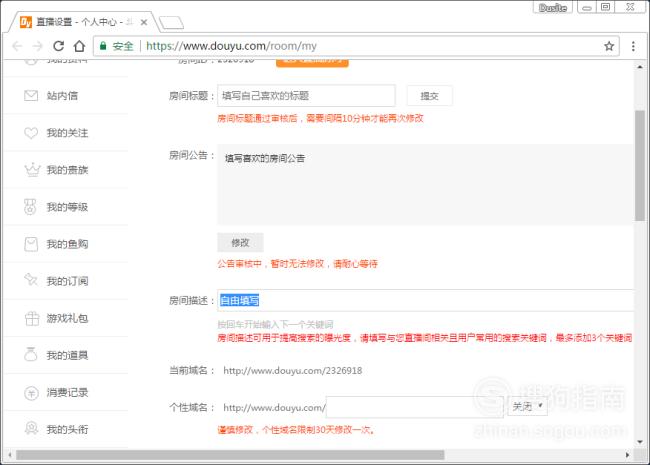650x465 pixels.
Task: Click the heart icon beside 我的关注
Action: click(x=31, y=133)
